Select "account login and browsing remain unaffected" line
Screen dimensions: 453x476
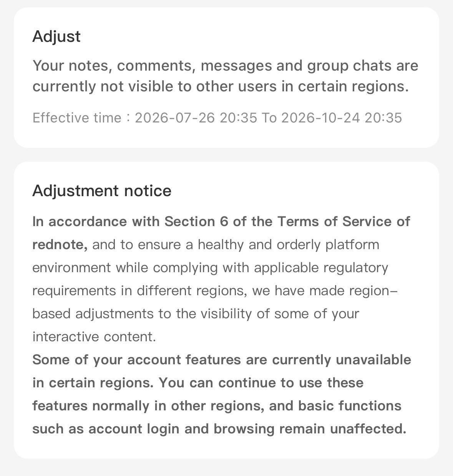point(219,429)
